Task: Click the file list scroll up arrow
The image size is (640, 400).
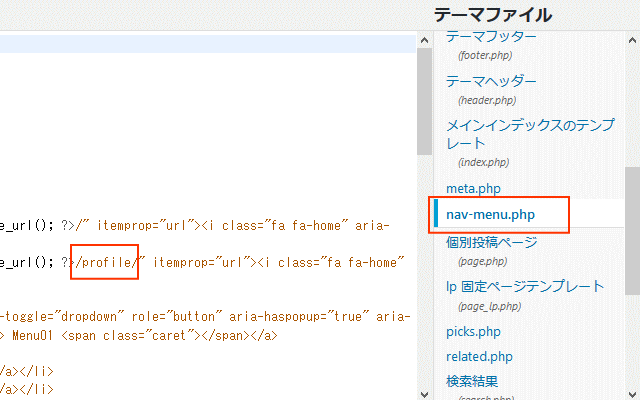Action: 632,40
